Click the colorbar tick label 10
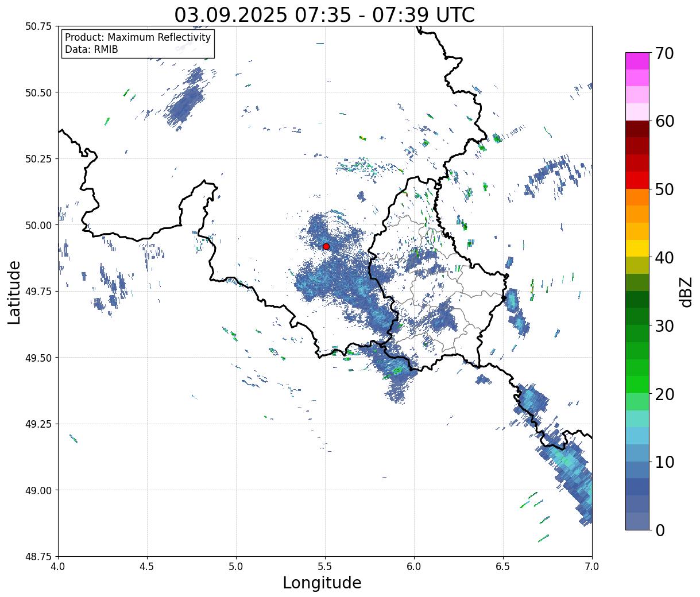Image resolution: width=700 pixels, height=597 pixels. [664, 462]
